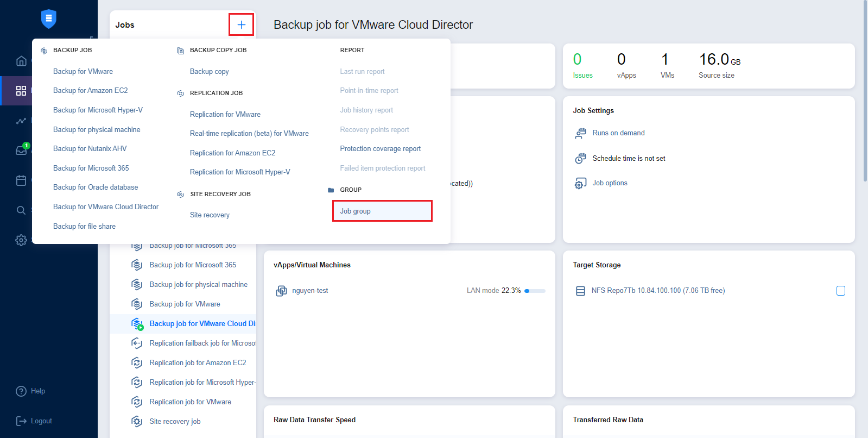Screen dimensions: 868x438
Task: Select Replication for Amazon EC2 menu entry
Action: [232, 153]
